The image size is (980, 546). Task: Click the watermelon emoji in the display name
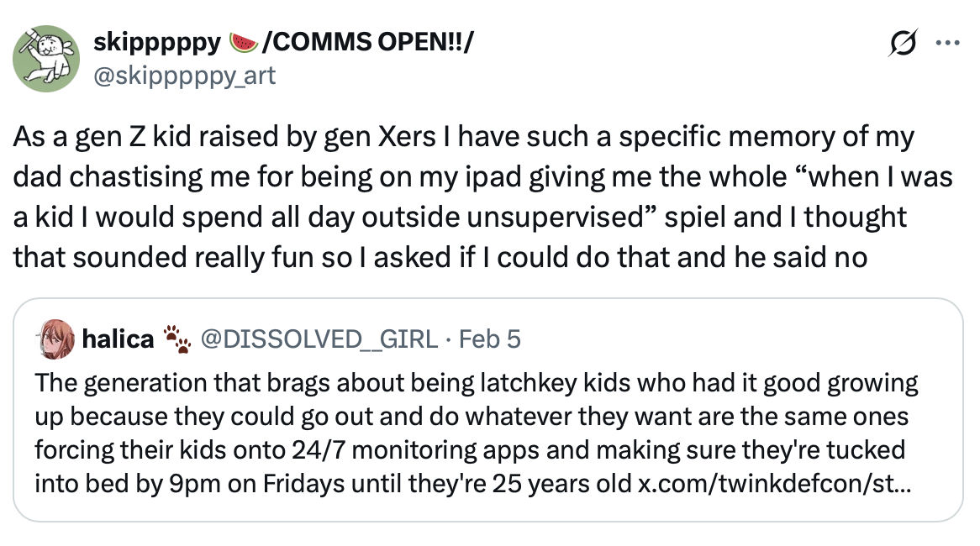(244, 41)
